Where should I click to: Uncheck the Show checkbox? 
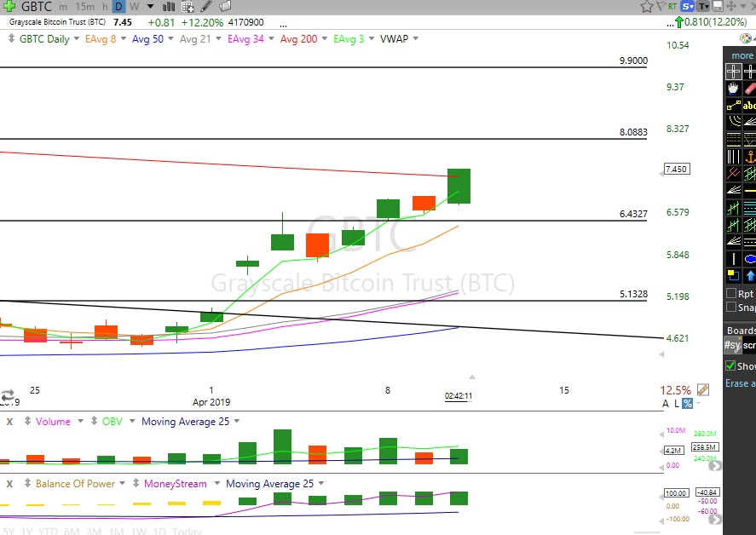click(730, 365)
